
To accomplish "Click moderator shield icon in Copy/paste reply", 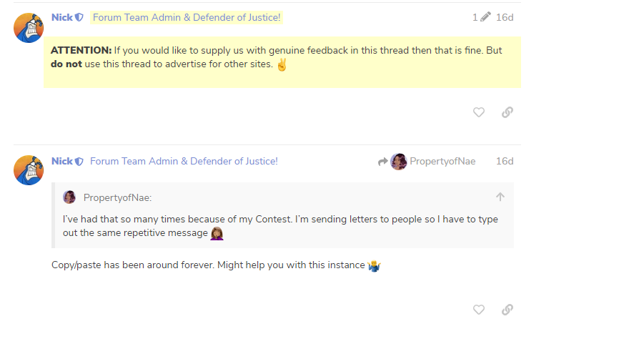I will 79,162.
